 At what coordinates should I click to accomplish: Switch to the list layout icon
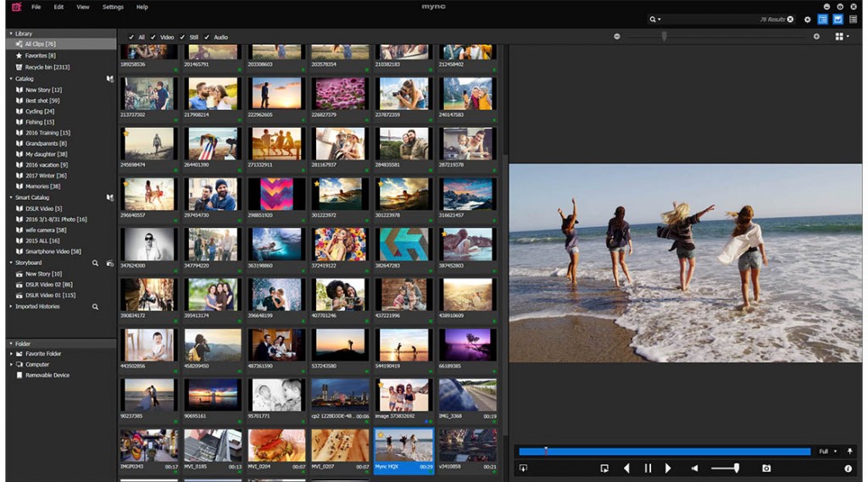853,19
